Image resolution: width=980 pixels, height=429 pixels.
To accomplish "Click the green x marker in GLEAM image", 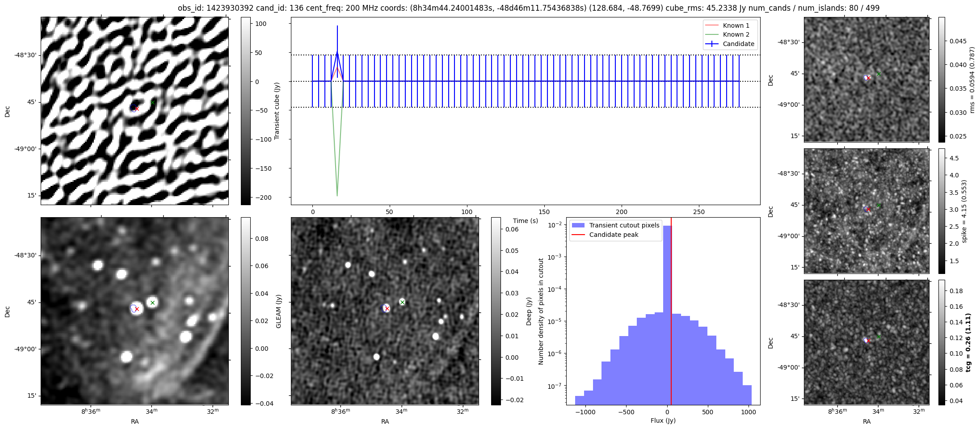I will [153, 303].
